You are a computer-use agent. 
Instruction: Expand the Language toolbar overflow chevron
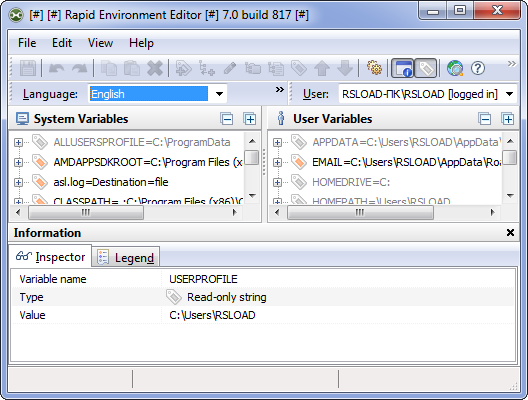(x=279, y=90)
